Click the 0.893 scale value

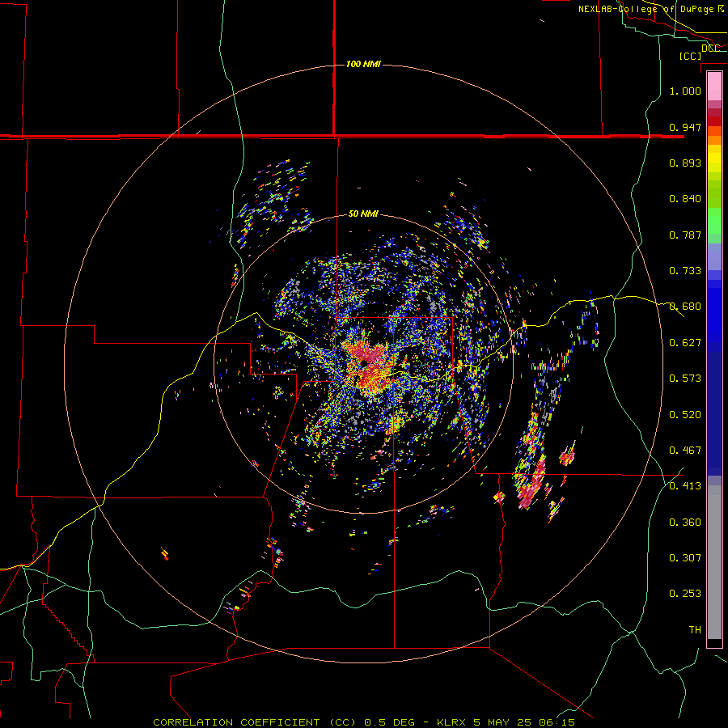pos(685,163)
